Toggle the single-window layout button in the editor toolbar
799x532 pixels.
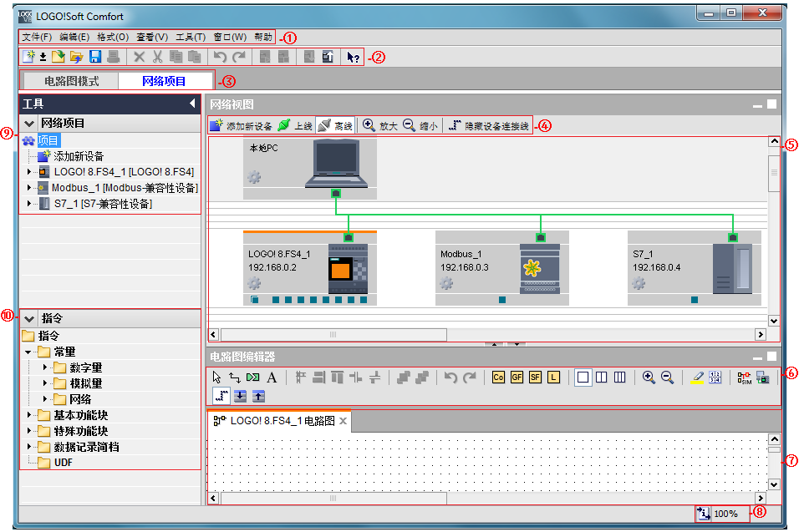[x=583, y=377]
